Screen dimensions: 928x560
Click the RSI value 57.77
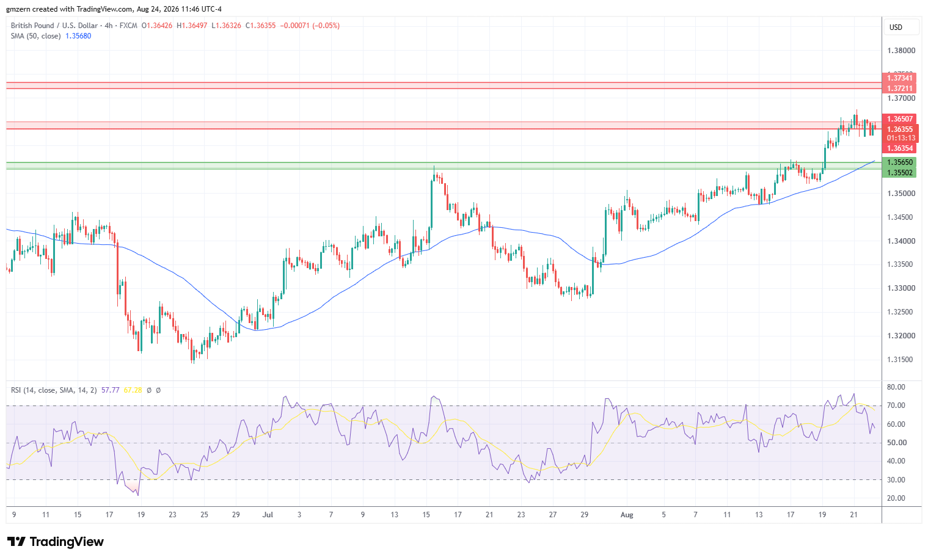(x=111, y=390)
